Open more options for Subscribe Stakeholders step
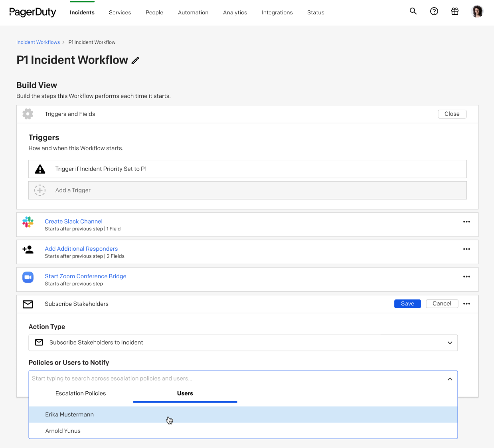The image size is (494, 448). tap(466, 304)
